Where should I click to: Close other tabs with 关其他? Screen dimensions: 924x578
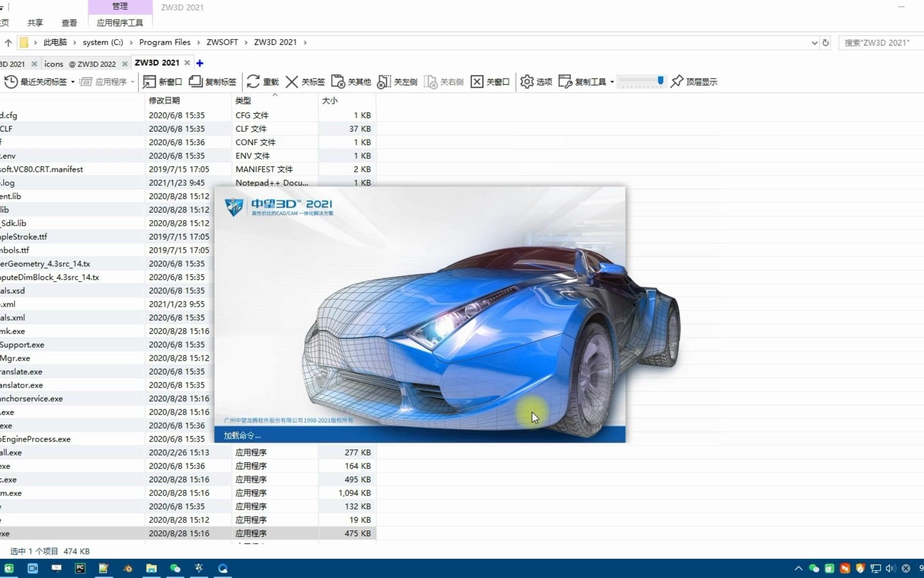pyautogui.click(x=351, y=81)
